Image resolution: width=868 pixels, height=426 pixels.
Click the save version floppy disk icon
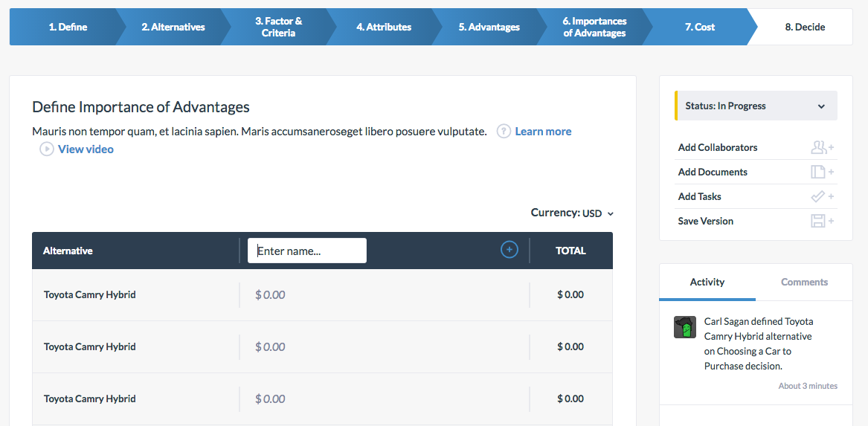(x=822, y=221)
